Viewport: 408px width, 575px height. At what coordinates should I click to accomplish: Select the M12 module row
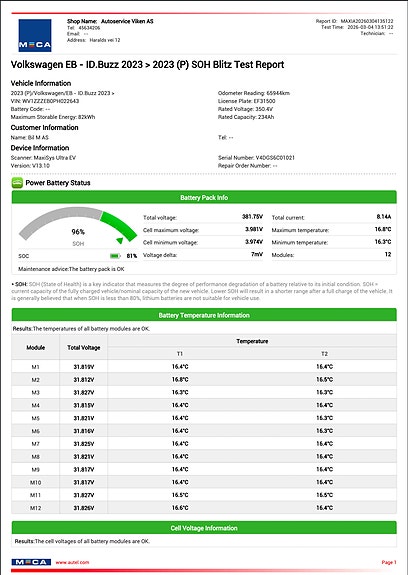pyautogui.click(x=204, y=508)
